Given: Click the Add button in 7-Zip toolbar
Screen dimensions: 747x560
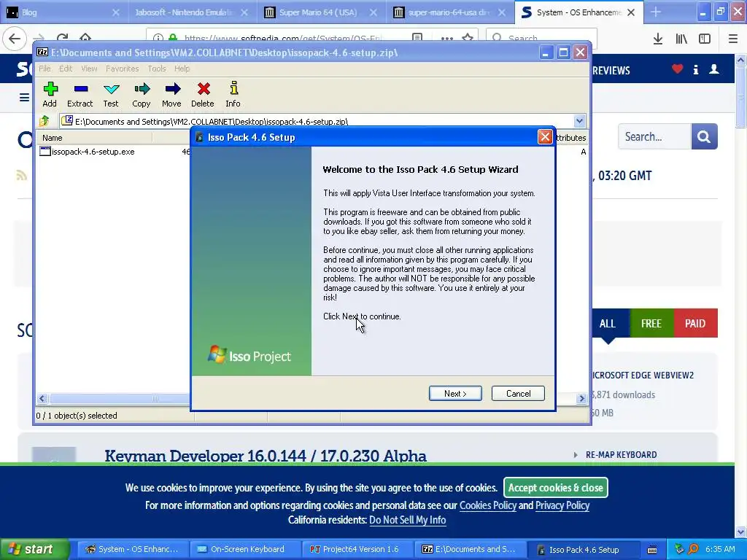Looking at the screenshot, I should (x=50, y=94).
